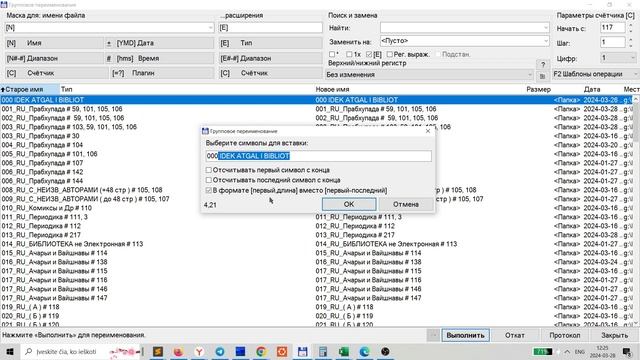640x360 pixels.
Task: Click into the Шаг field showing 1
Action: pyautogui.click(x=613, y=42)
